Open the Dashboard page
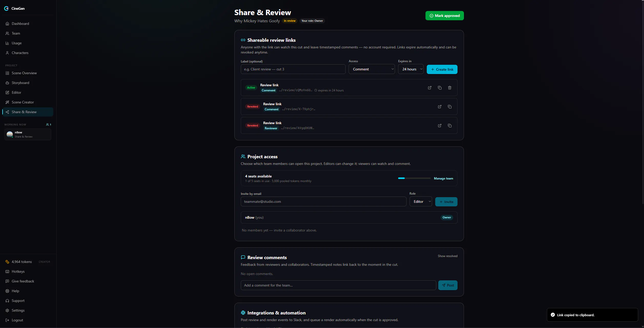The height and width of the screenshot is (328, 644). coord(28,24)
